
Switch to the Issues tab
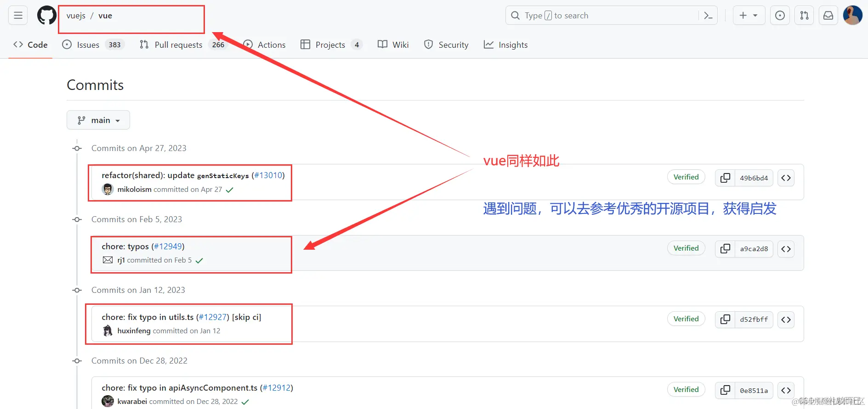click(93, 45)
